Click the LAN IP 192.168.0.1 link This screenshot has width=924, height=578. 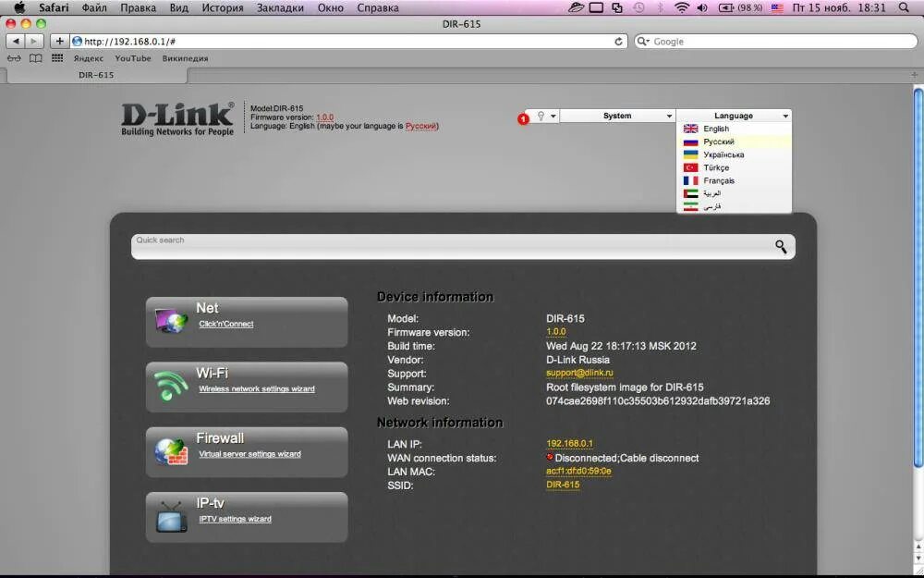(569, 444)
